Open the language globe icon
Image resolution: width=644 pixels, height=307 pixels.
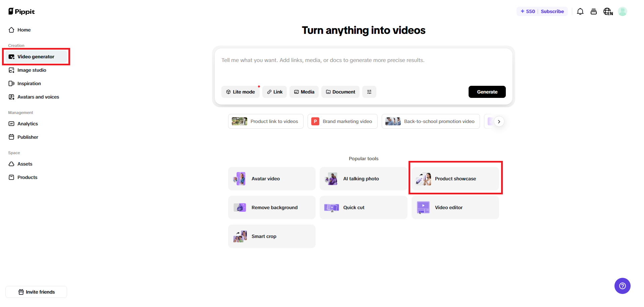click(608, 11)
